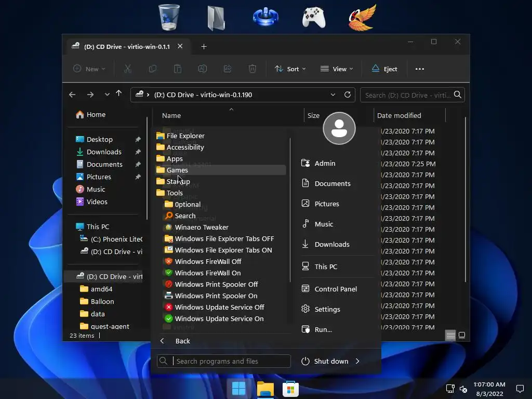Open the View dropdown
Viewport: 532px width, 399px height.
click(337, 69)
